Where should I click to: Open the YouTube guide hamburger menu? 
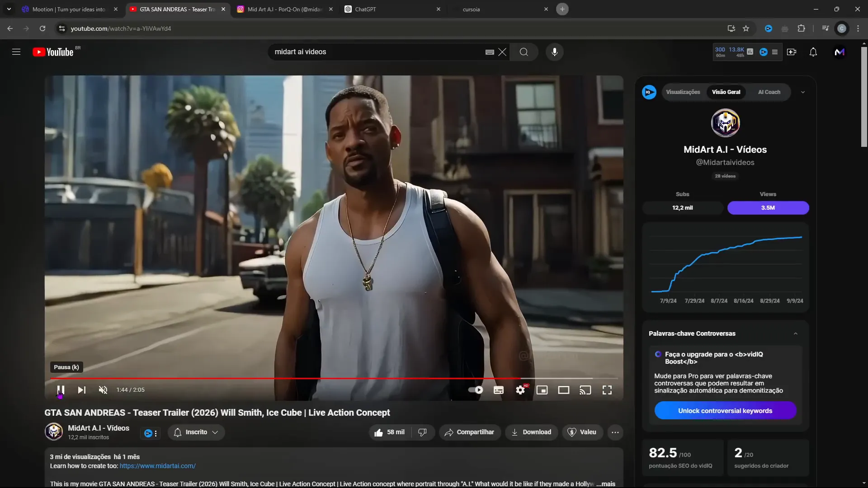(x=16, y=52)
